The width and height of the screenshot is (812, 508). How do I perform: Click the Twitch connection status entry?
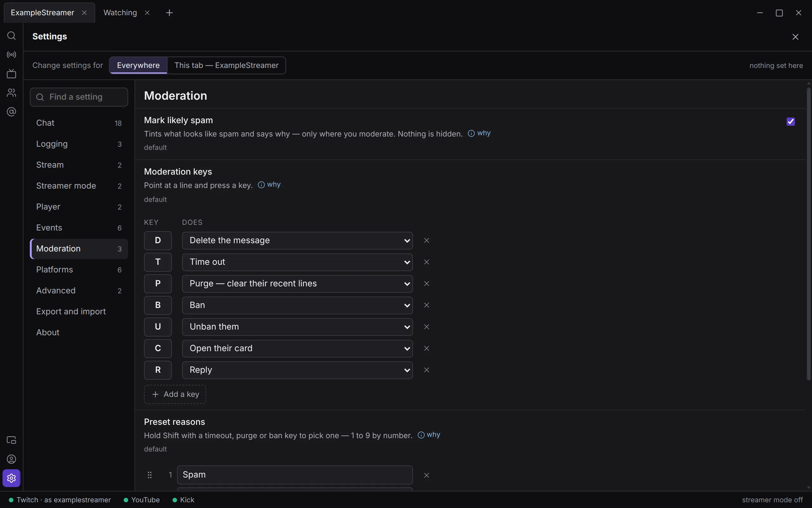pos(60,500)
